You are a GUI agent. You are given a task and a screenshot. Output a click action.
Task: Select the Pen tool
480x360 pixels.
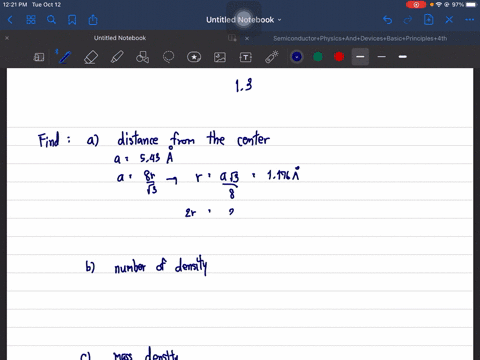pos(64,57)
